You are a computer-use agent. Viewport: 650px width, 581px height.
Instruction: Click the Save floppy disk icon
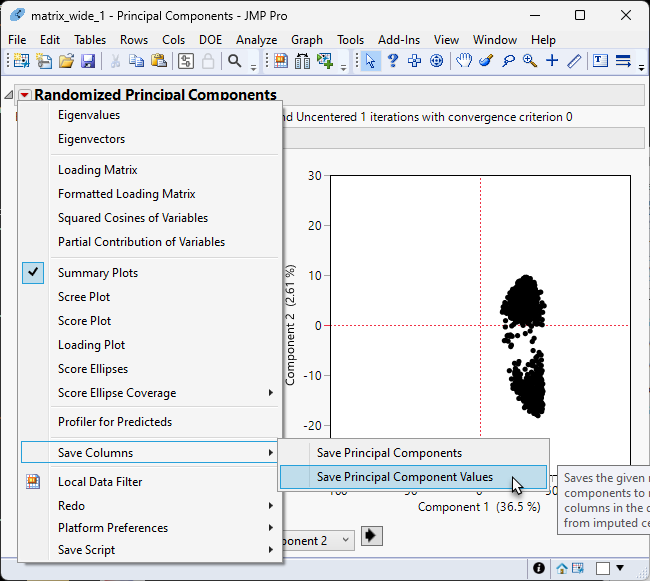pyautogui.click(x=88, y=61)
